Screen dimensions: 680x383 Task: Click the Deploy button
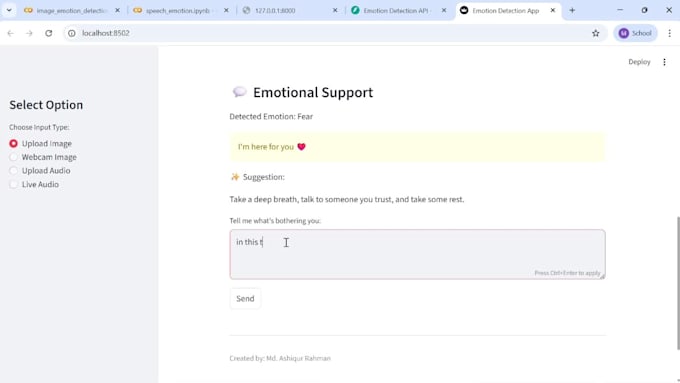pos(639,62)
